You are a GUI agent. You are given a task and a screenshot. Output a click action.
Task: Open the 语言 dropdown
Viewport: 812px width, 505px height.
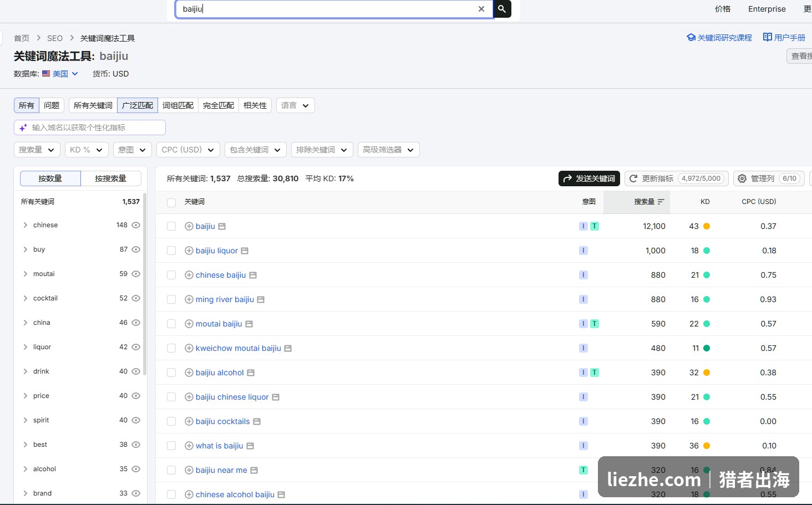coord(295,105)
